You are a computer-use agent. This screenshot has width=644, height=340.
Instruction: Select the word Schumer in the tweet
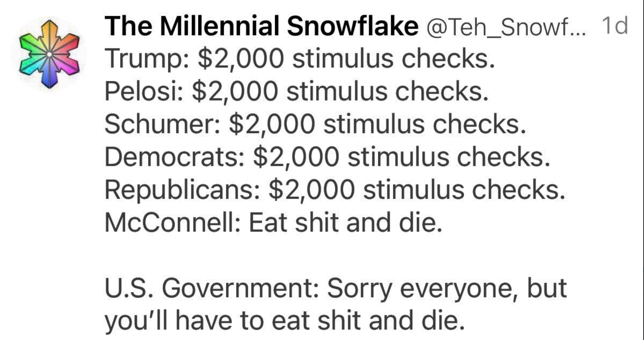click(160, 124)
